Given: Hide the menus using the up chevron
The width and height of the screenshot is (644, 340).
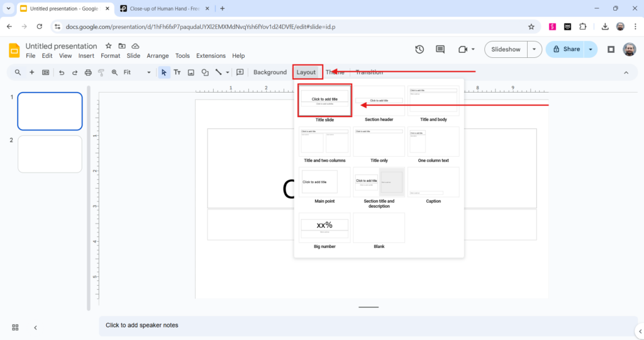Looking at the screenshot, I should pyautogui.click(x=626, y=72).
